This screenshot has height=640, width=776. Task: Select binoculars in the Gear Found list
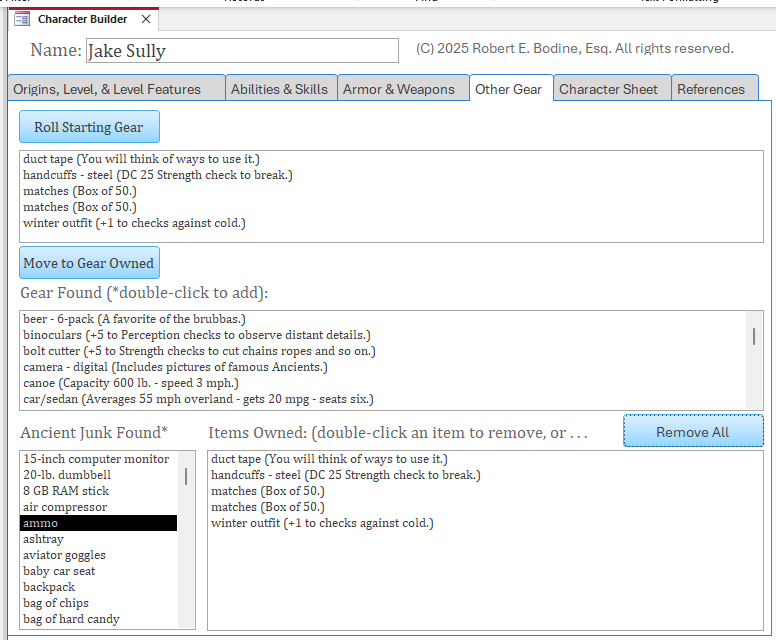[x=196, y=335]
